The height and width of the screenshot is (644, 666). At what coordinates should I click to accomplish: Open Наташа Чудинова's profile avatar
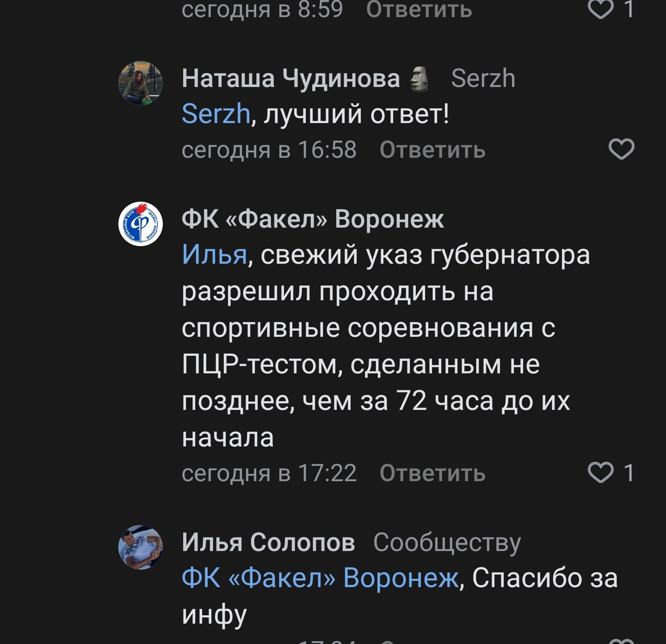(x=141, y=83)
